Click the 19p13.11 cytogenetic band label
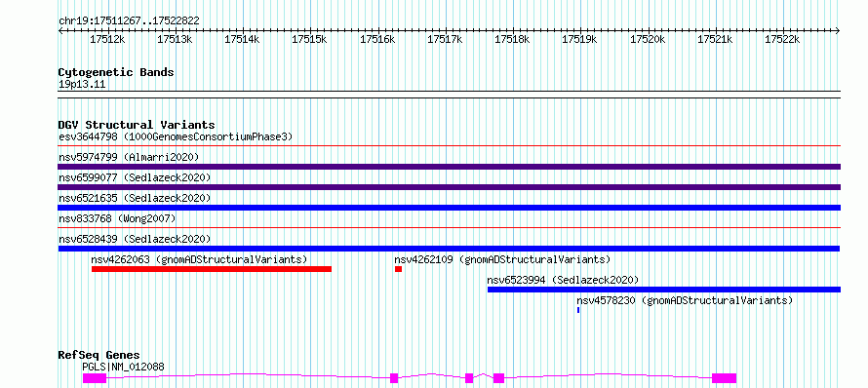The height and width of the screenshot is (388, 868). (x=82, y=85)
